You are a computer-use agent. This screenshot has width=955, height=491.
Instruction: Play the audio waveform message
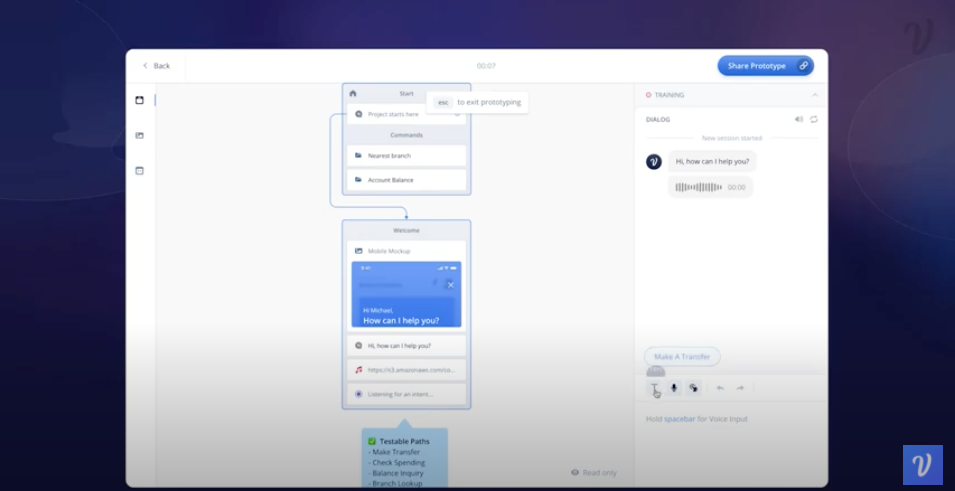699,187
